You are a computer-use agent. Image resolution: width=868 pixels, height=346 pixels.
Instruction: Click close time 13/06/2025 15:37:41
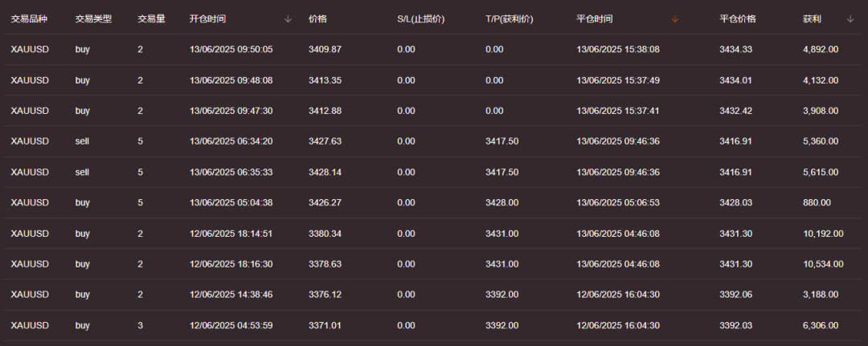(x=618, y=111)
